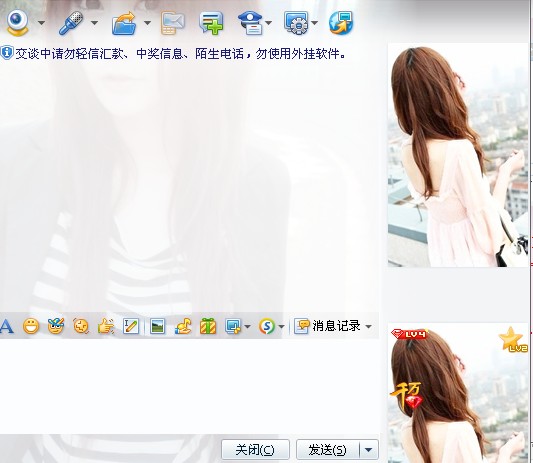
Task: Open VIP magic emoticons icon
Action: [x=56, y=326]
